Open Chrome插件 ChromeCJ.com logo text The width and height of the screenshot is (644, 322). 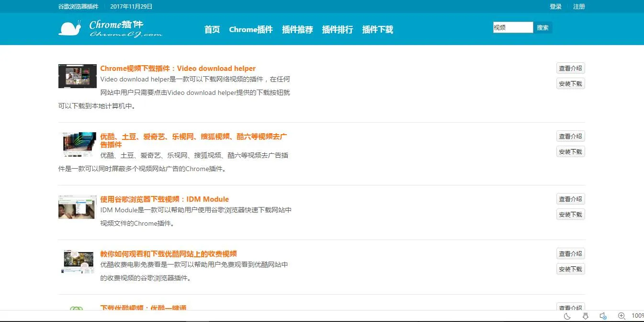[125, 29]
